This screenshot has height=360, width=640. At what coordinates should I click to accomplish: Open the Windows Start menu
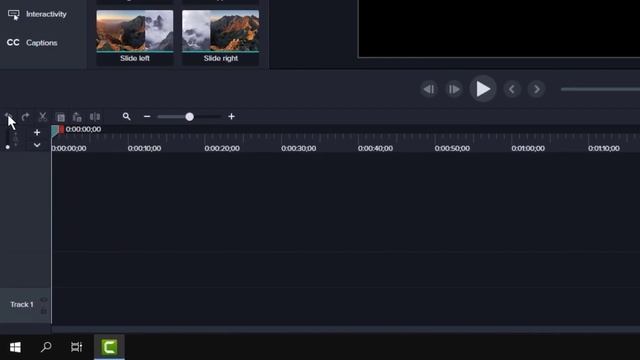(16, 347)
